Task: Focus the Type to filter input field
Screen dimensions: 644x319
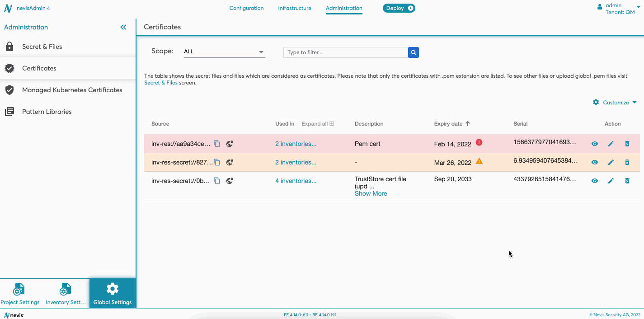Action: point(346,52)
